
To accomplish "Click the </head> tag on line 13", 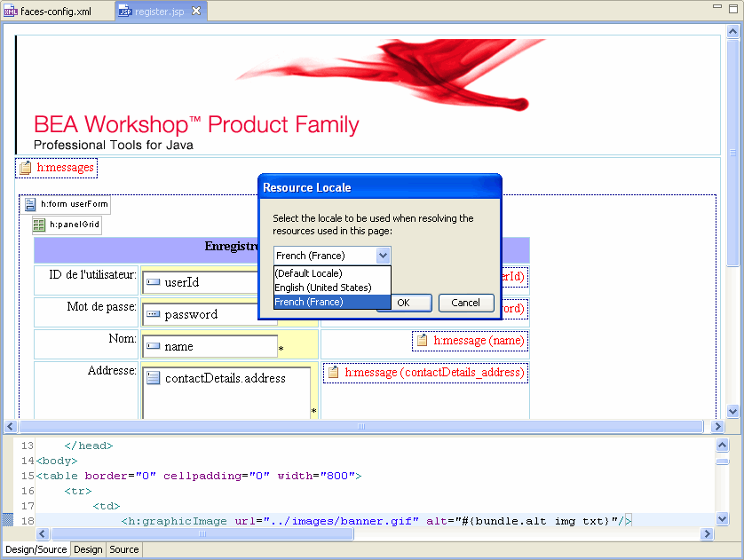I will coord(89,446).
